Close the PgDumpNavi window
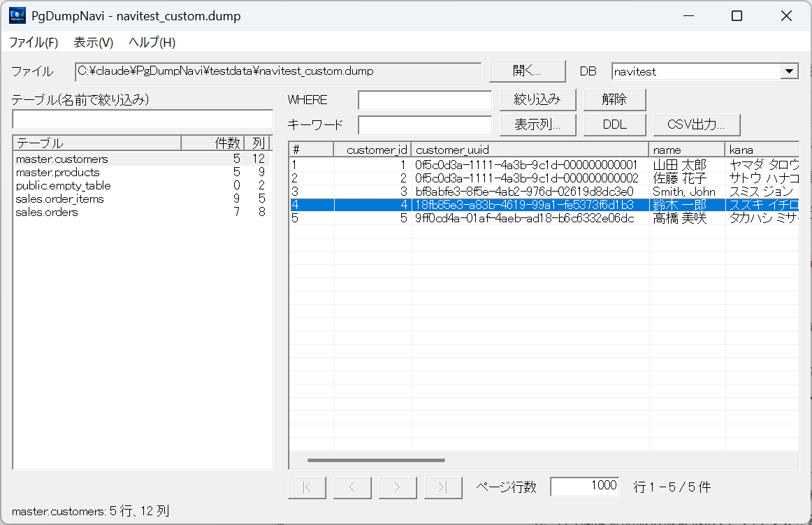 click(x=786, y=16)
